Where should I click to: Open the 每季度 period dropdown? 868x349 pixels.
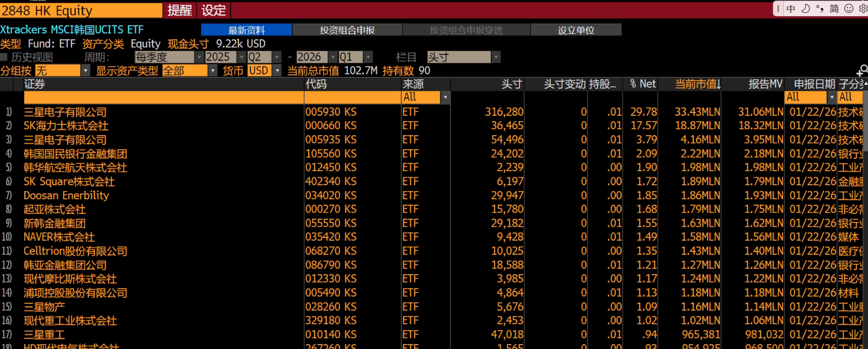point(169,57)
